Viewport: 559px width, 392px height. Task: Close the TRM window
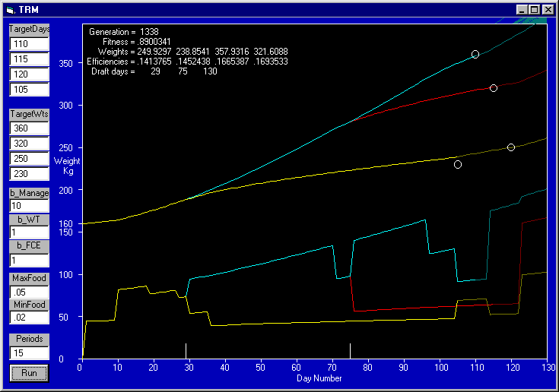click(x=548, y=9)
